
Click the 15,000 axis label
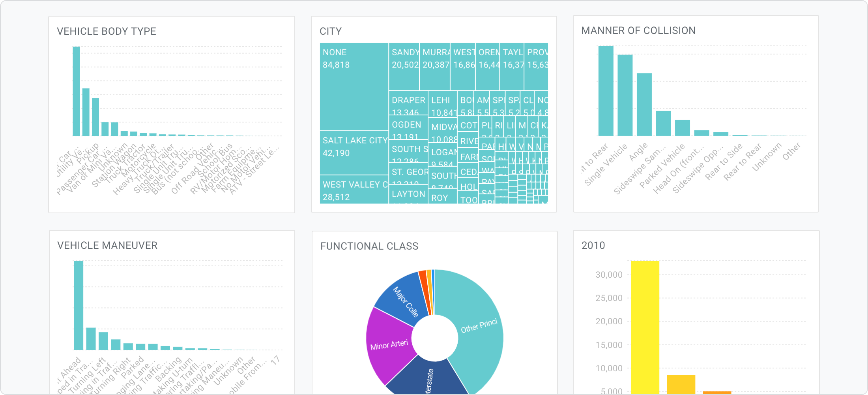[x=609, y=345]
